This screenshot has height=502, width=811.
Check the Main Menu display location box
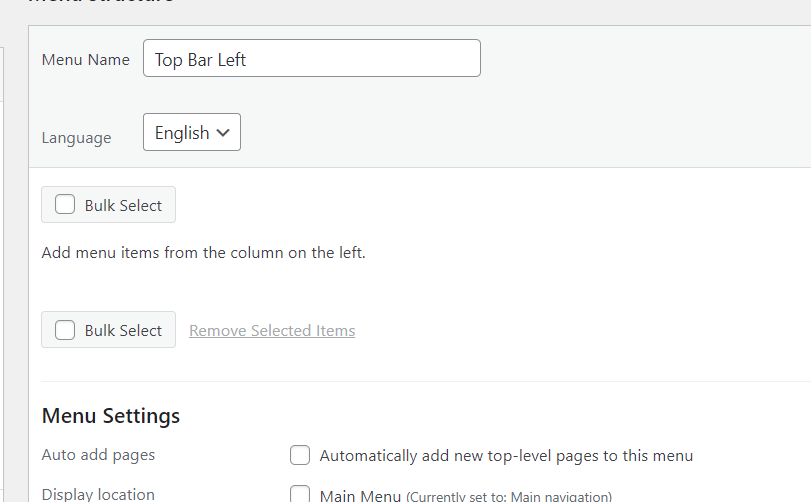click(x=300, y=494)
